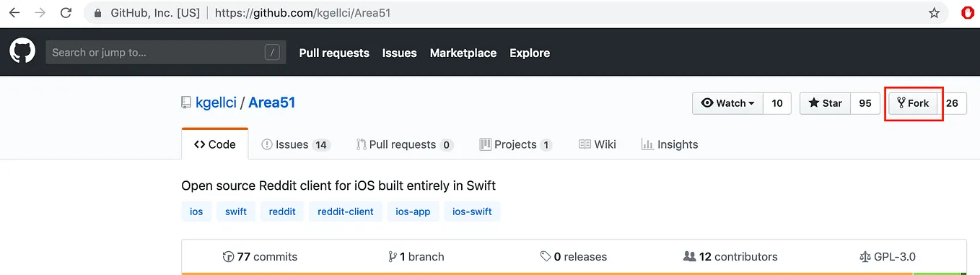Expand the Watch dropdown button
The height and width of the screenshot is (275, 980).
point(727,103)
